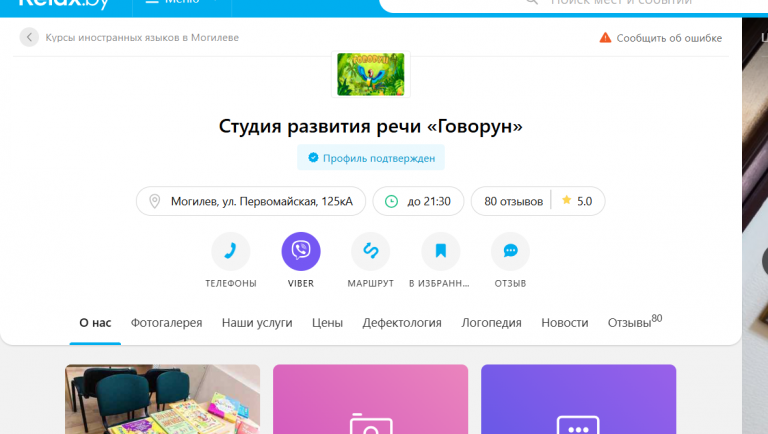Go to the Relax.by home logo
768x434 pixels.
[64, 3]
